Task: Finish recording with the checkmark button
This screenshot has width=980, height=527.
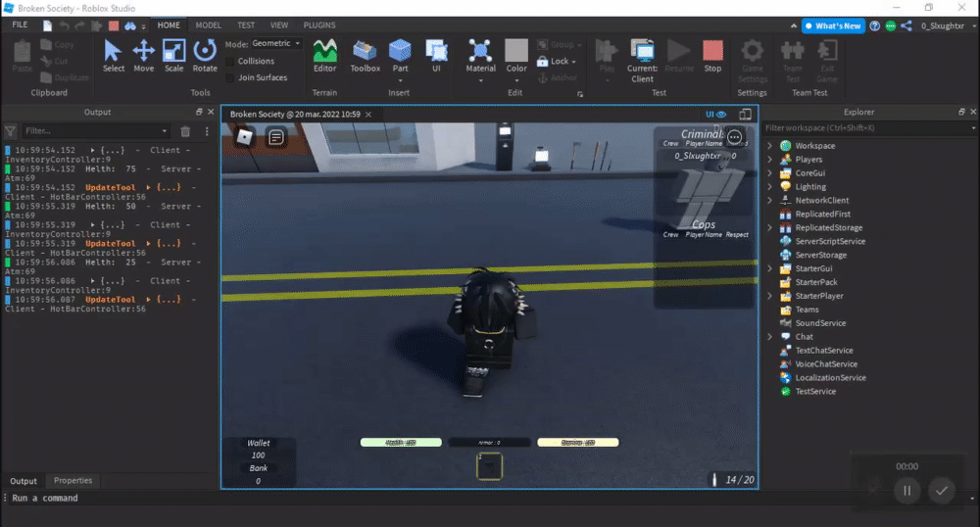Action: tap(941, 490)
